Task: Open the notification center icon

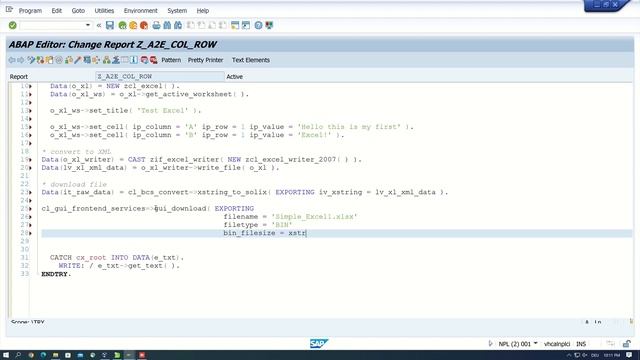Action: coord(629,355)
